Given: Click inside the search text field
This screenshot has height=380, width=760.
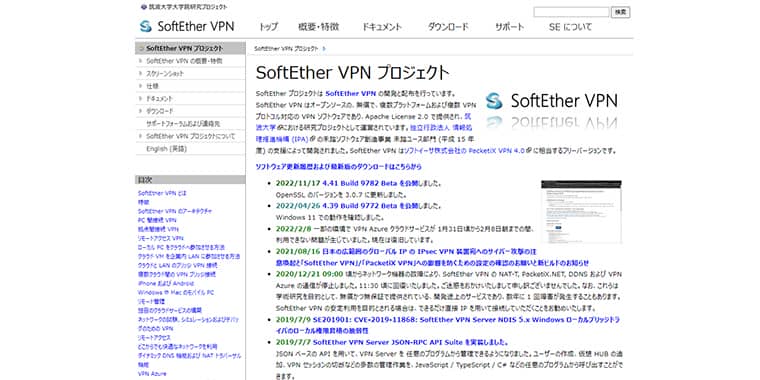Looking at the screenshot, I should (571, 12).
